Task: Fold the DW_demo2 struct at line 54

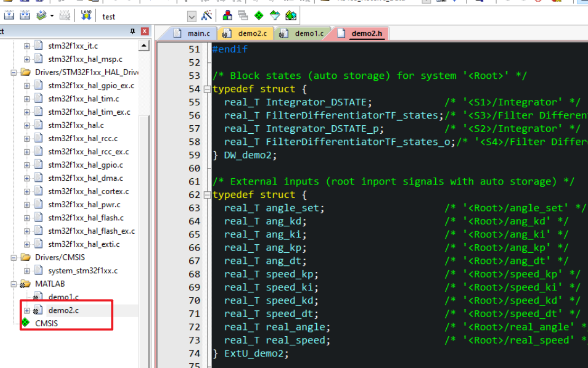Action: (207, 89)
